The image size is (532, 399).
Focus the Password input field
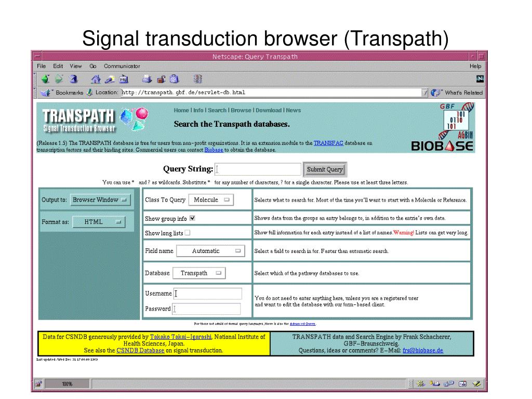[206, 309]
